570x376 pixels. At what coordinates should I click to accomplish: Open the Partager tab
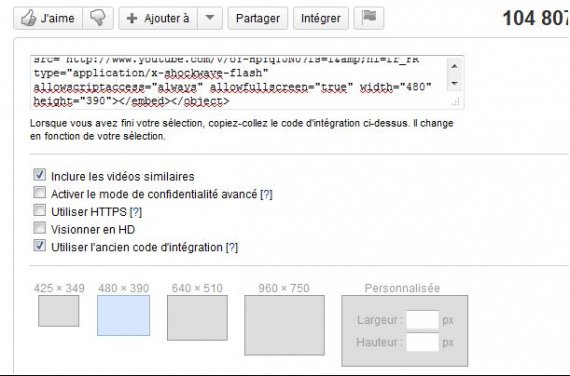click(258, 18)
